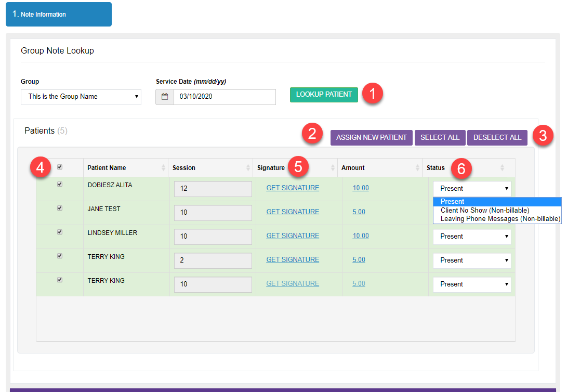Click ASSIGN NEW PATIENT button
This screenshot has width=567, height=392.
point(372,138)
